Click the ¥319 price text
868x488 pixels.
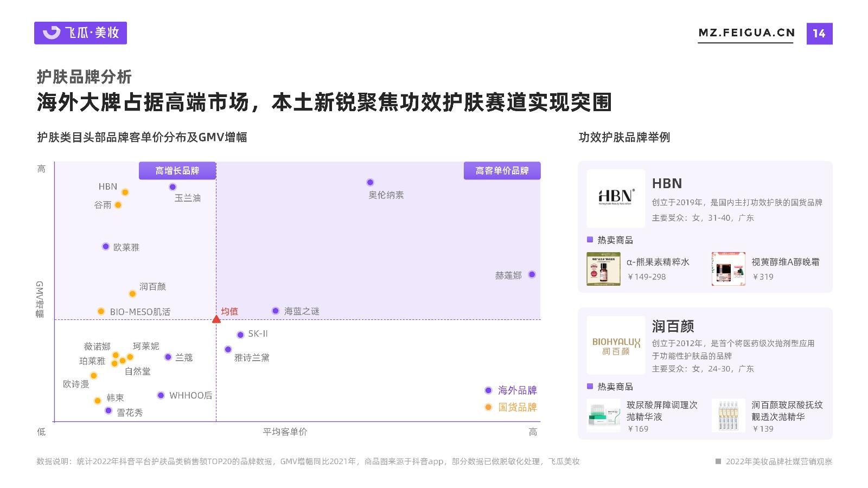(762, 277)
